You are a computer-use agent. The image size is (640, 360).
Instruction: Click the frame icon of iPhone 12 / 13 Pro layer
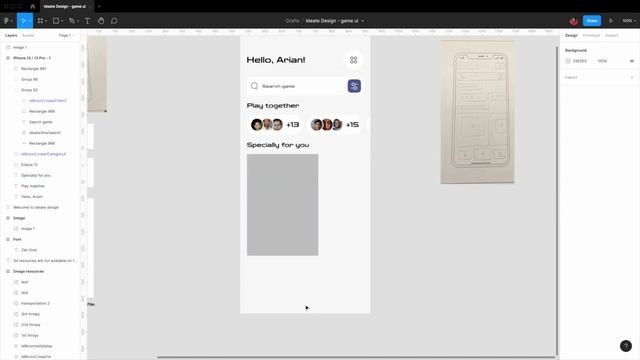coord(8,58)
